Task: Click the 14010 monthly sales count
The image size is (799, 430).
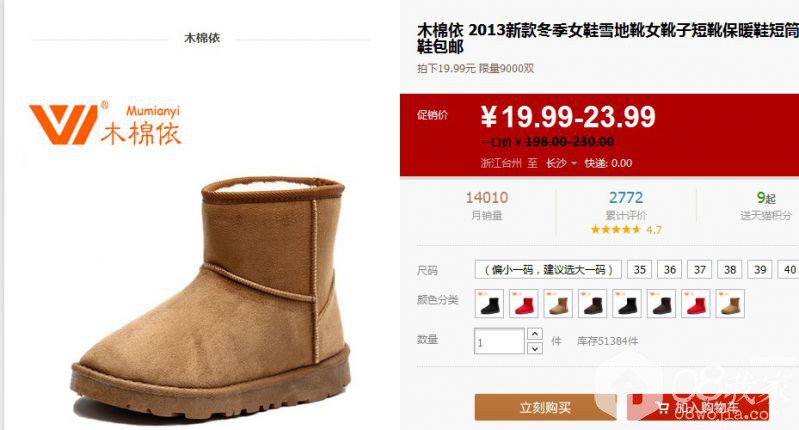Action: (x=487, y=198)
